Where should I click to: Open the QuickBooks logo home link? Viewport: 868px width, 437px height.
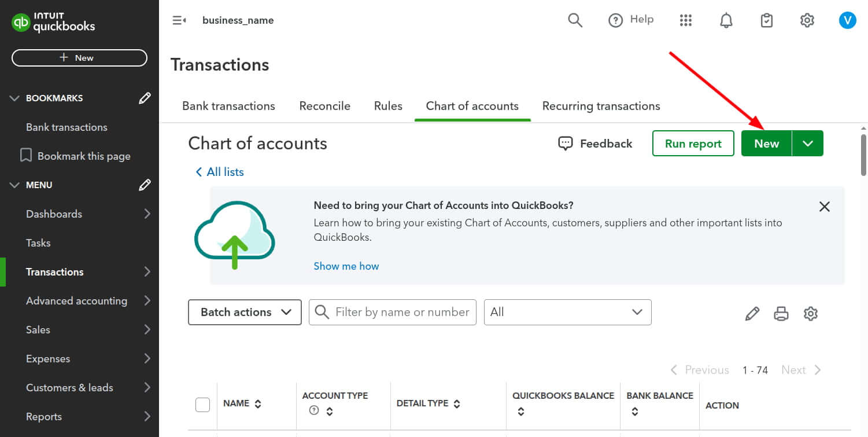(x=53, y=23)
